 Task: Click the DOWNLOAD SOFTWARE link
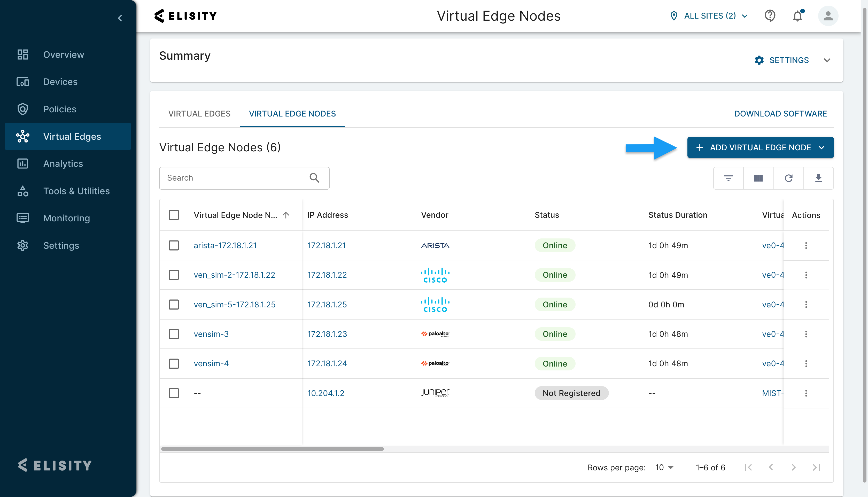coord(780,114)
